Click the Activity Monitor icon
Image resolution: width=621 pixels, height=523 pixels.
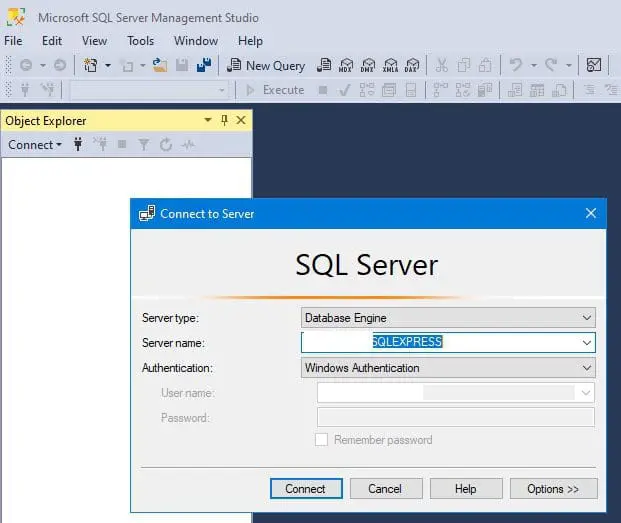tap(594, 65)
